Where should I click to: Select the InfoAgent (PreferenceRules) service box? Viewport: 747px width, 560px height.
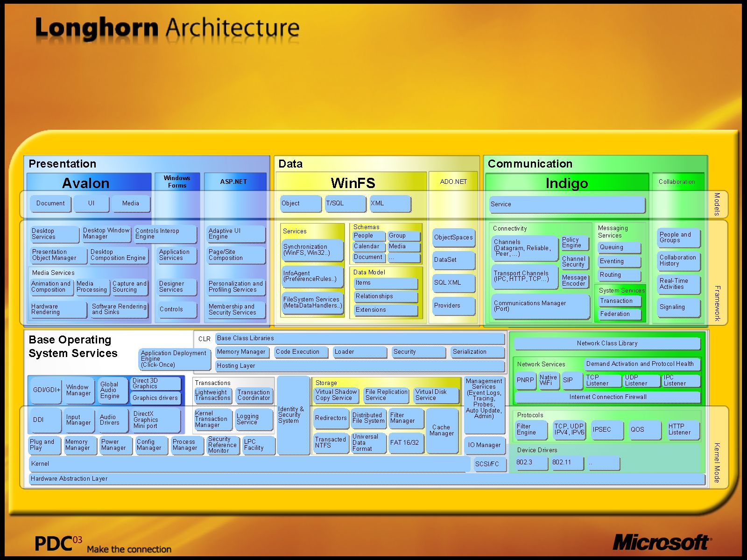312,276
